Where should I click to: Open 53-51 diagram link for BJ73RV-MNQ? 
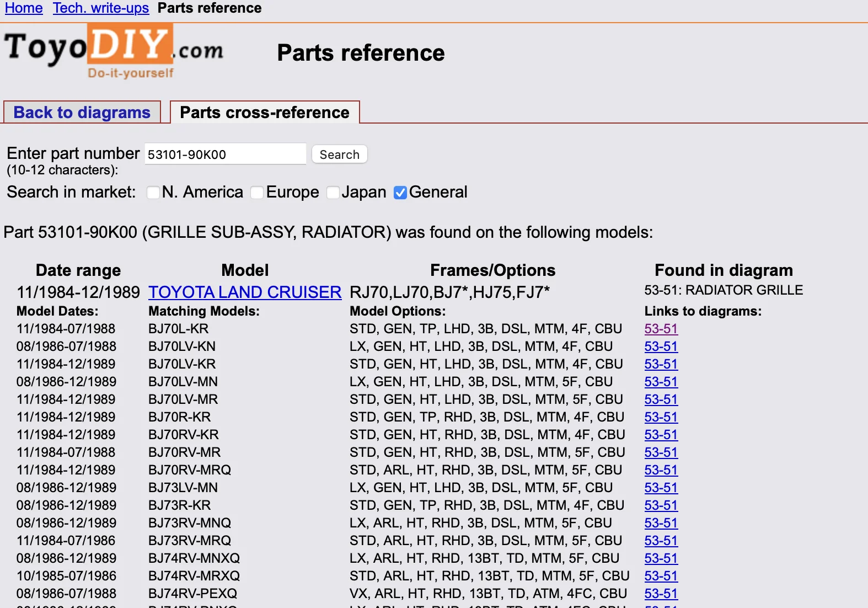[x=661, y=523]
